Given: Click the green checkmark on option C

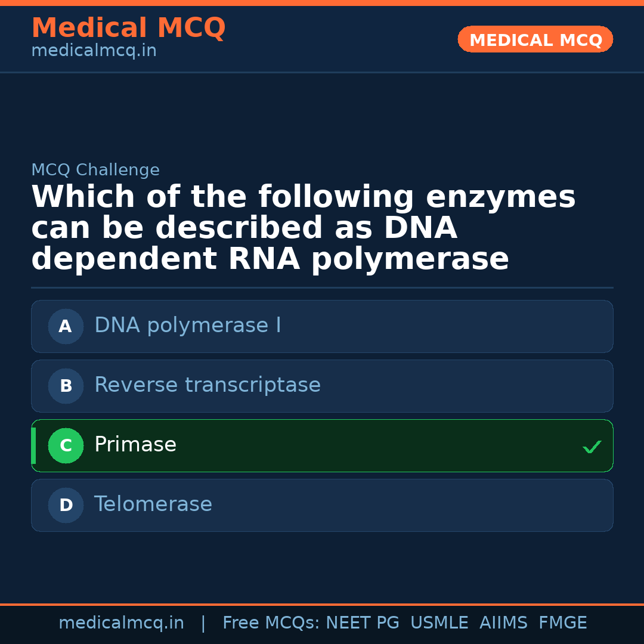Looking at the screenshot, I should point(592,446).
